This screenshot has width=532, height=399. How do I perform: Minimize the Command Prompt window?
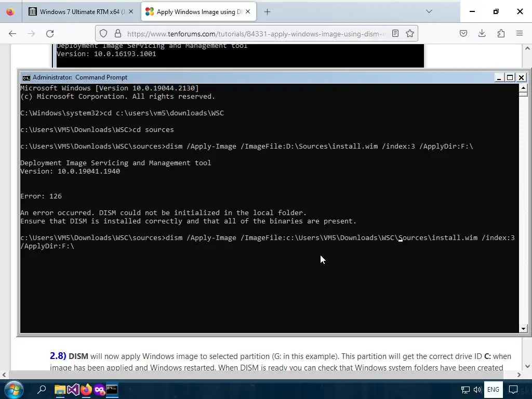(499, 77)
